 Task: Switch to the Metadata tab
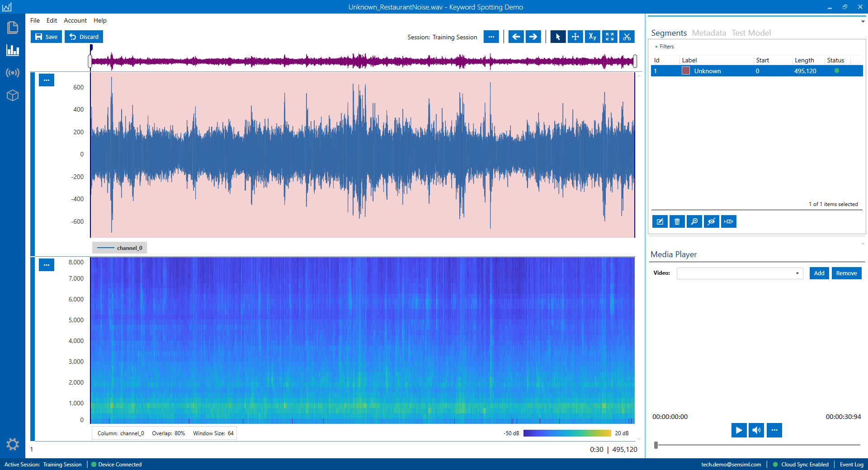[709, 33]
